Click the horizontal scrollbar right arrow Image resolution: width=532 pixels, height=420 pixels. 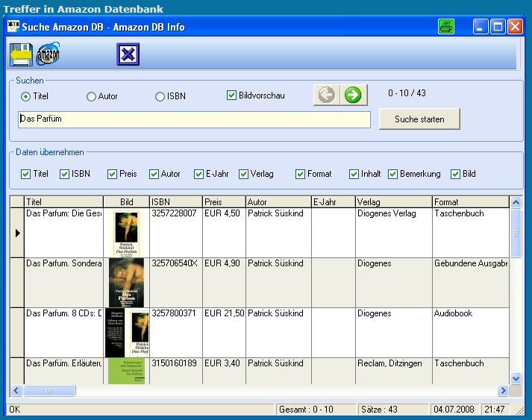click(x=503, y=390)
